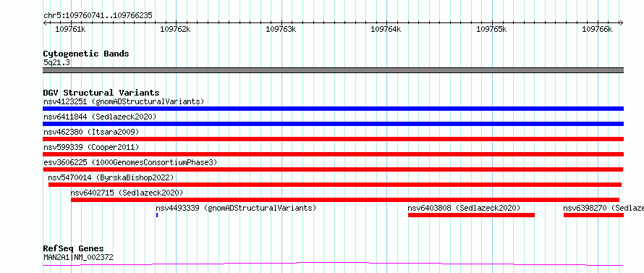
Task: Click the 109765k ruler tick label
Action: (491, 29)
